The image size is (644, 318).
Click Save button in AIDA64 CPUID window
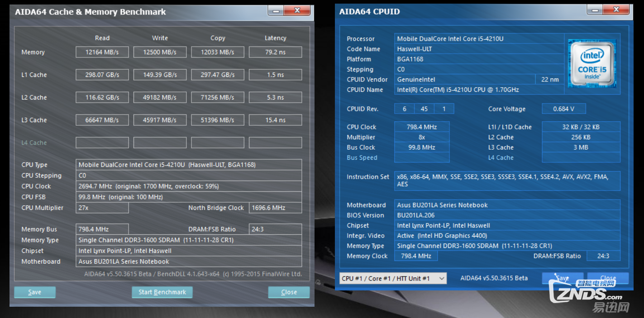[x=562, y=278]
